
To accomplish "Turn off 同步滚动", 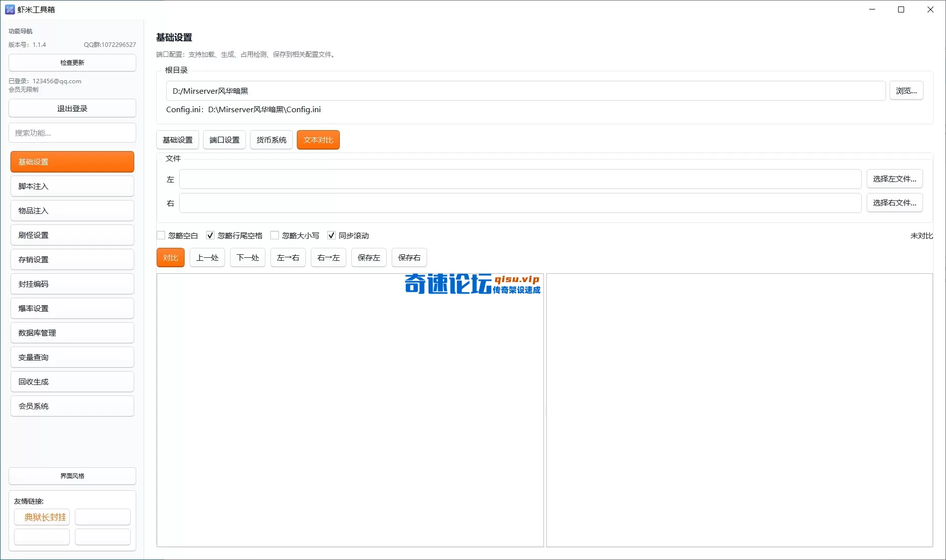I will 331,235.
